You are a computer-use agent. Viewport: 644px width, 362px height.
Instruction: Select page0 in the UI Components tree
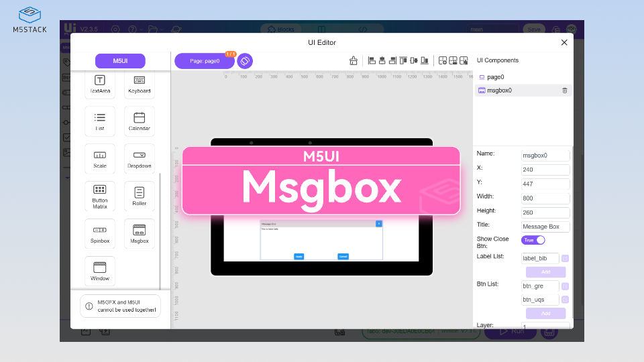click(x=496, y=77)
